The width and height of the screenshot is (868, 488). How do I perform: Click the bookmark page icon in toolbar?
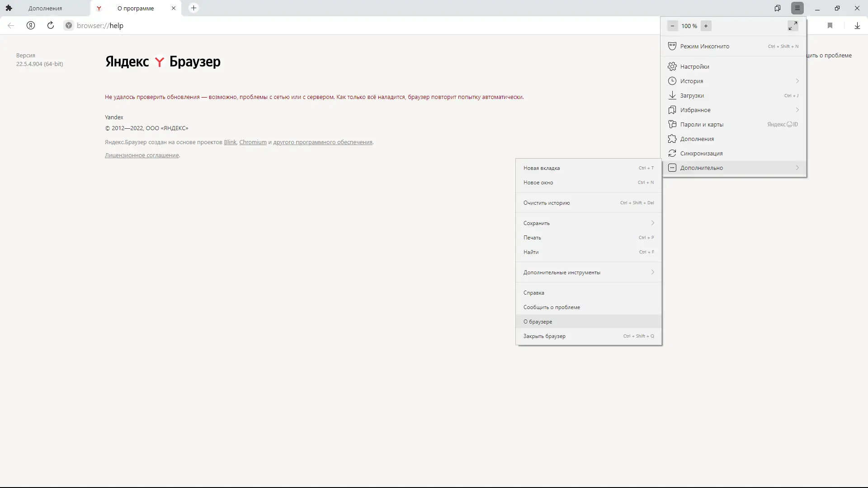click(830, 25)
